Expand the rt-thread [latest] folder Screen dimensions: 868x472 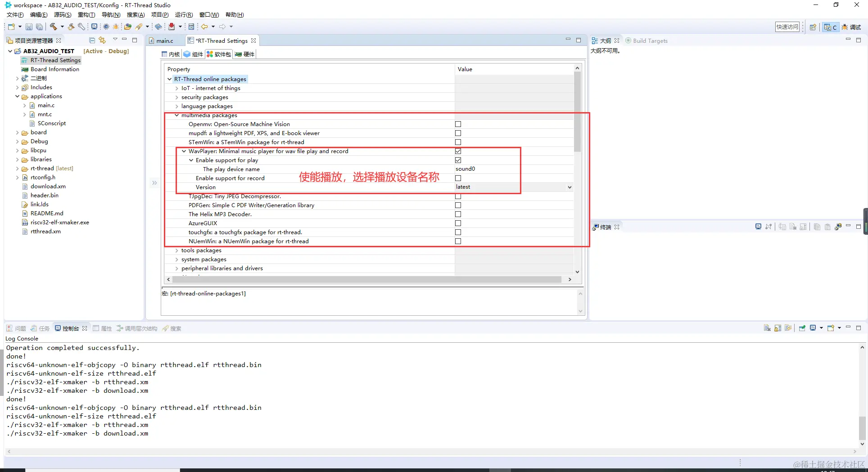pyautogui.click(x=17, y=168)
